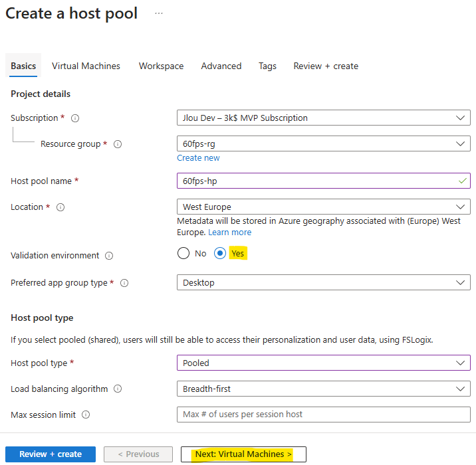
Task: Click Next: Virtual Machines button
Action: coord(243,454)
